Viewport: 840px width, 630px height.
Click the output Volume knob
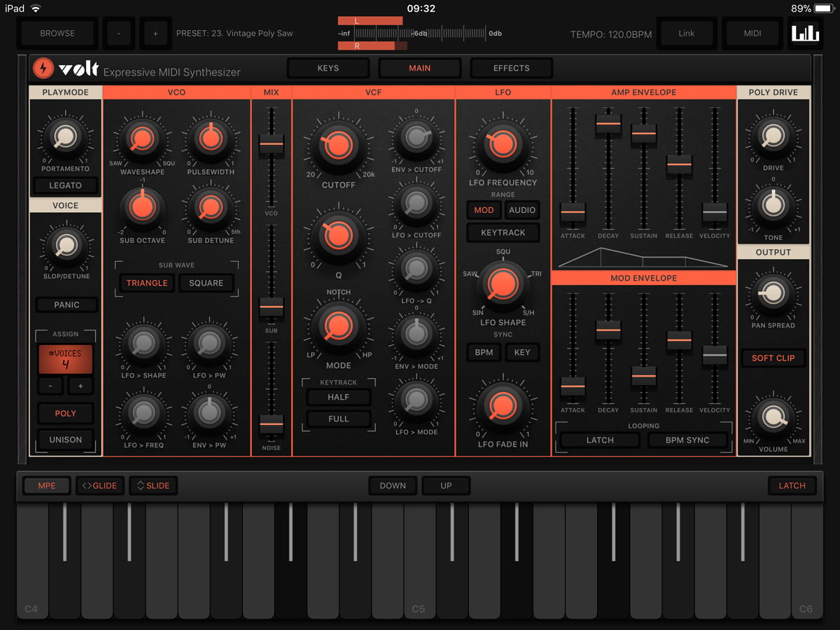click(x=773, y=417)
